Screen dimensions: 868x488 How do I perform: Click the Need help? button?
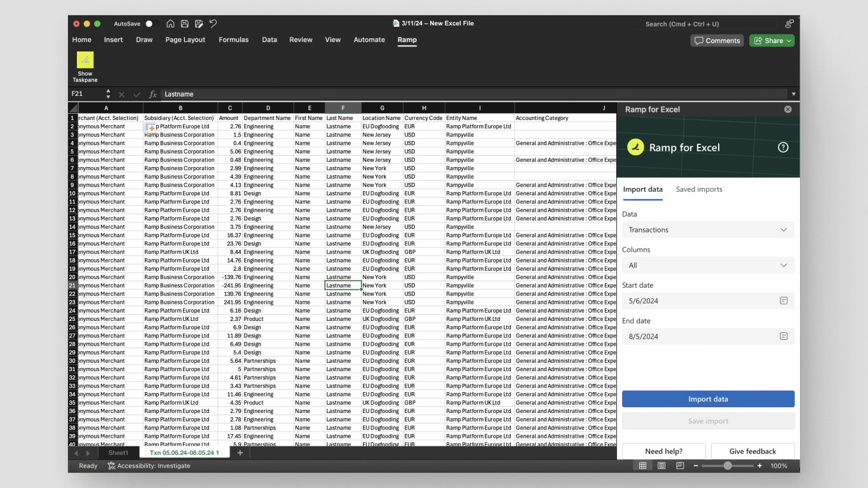coord(663,451)
